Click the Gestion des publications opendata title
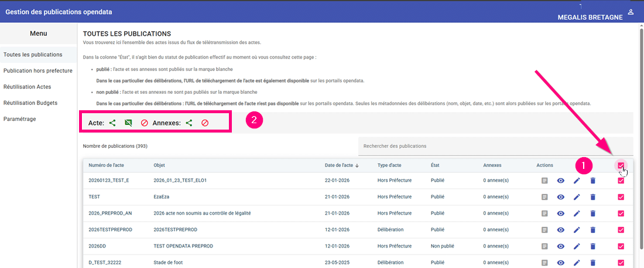This screenshot has width=644, height=268. pyautogui.click(x=59, y=12)
